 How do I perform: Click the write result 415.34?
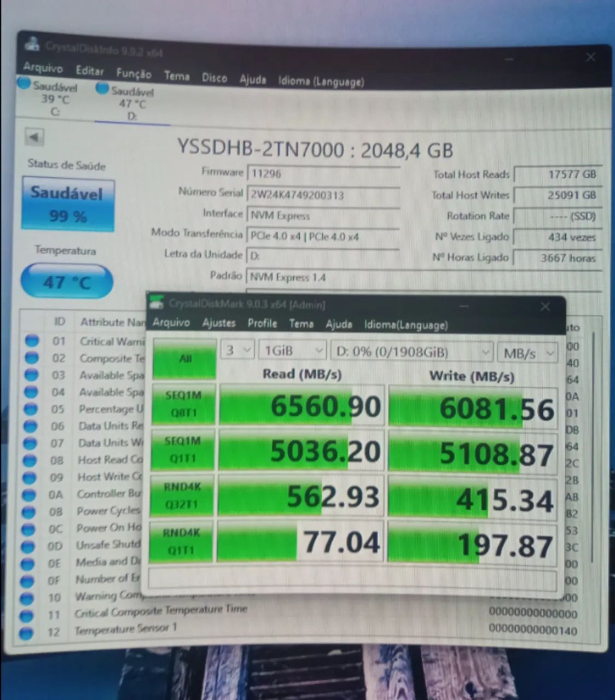coord(472,500)
